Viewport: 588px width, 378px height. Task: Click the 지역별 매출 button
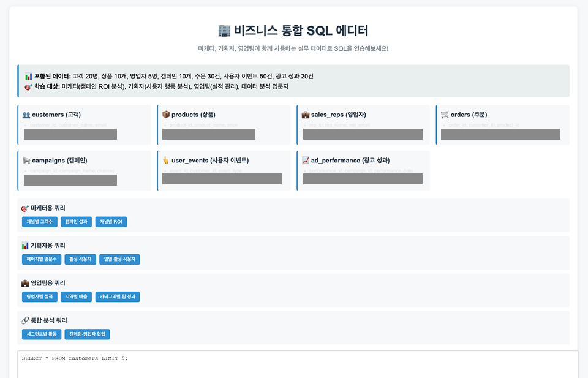pyautogui.click(x=76, y=297)
